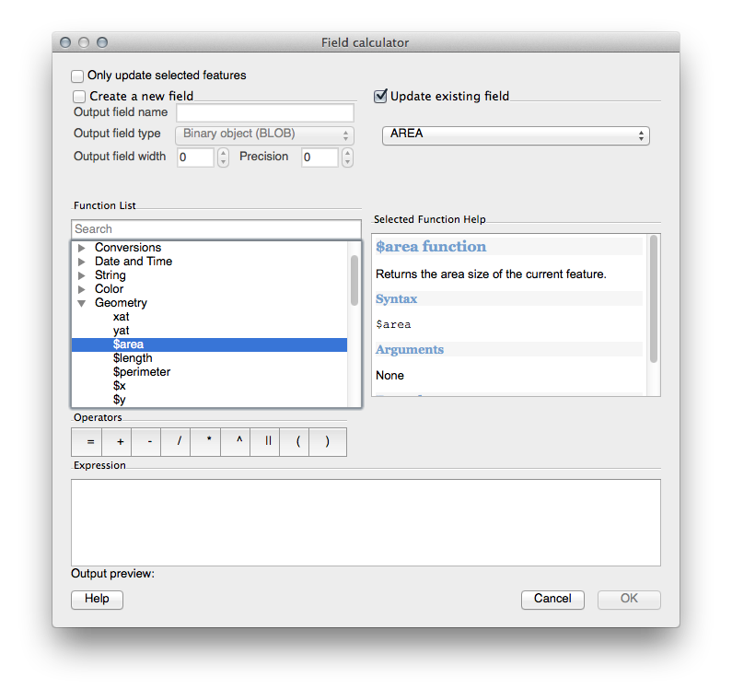Viewport: 732px width, 700px height.
Task: Enable Only update selected features
Action: pos(78,76)
